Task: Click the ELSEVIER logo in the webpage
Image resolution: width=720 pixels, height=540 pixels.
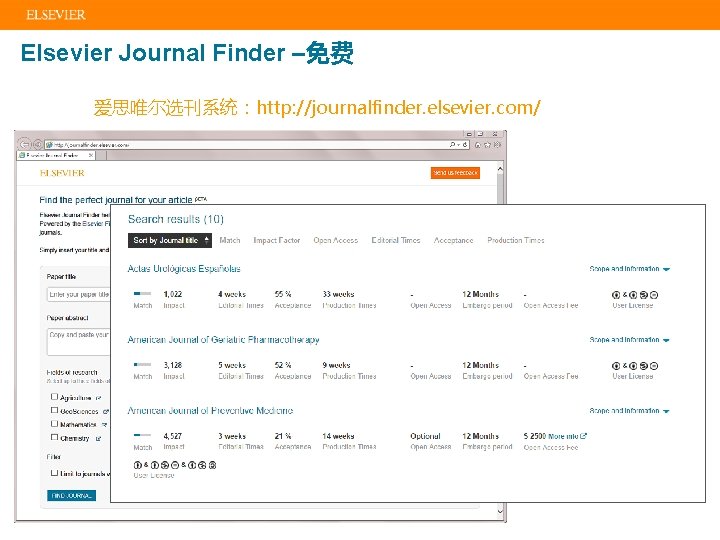Action: tap(62, 173)
